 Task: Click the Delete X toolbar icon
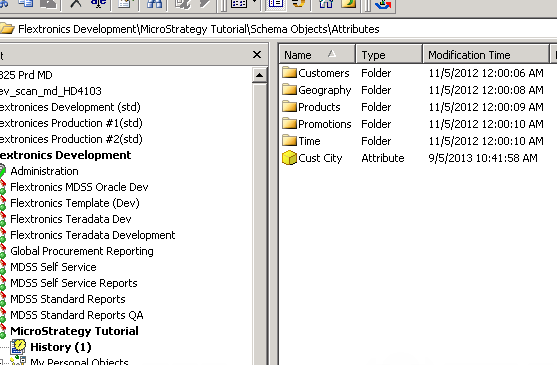click(x=75, y=4)
